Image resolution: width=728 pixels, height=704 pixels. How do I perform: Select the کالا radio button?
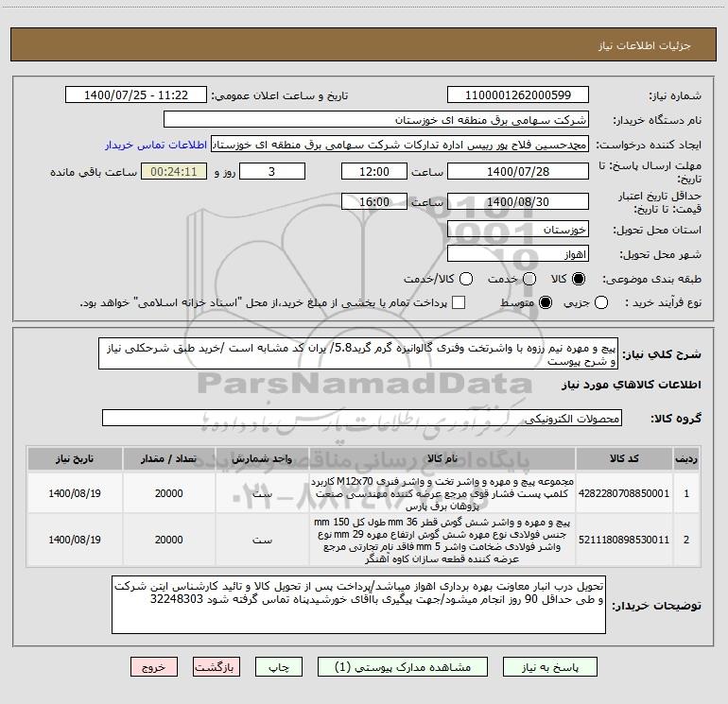pos(579,279)
